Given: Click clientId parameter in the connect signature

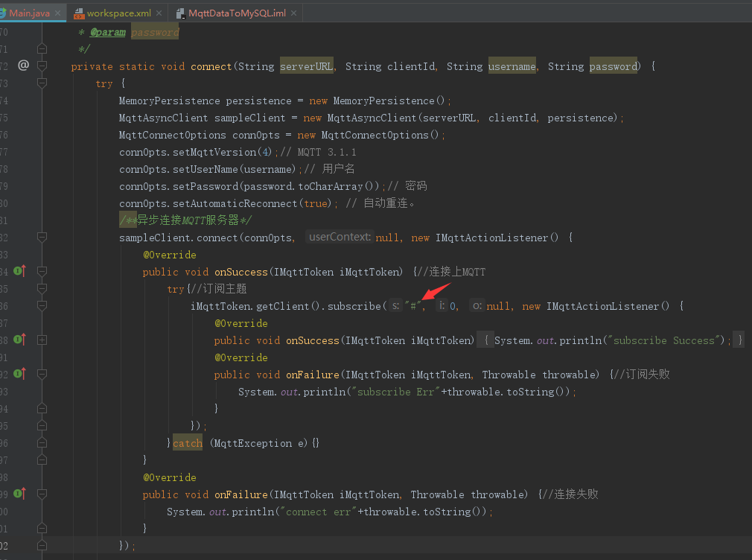Looking at the screenshot, I should 411,66.
